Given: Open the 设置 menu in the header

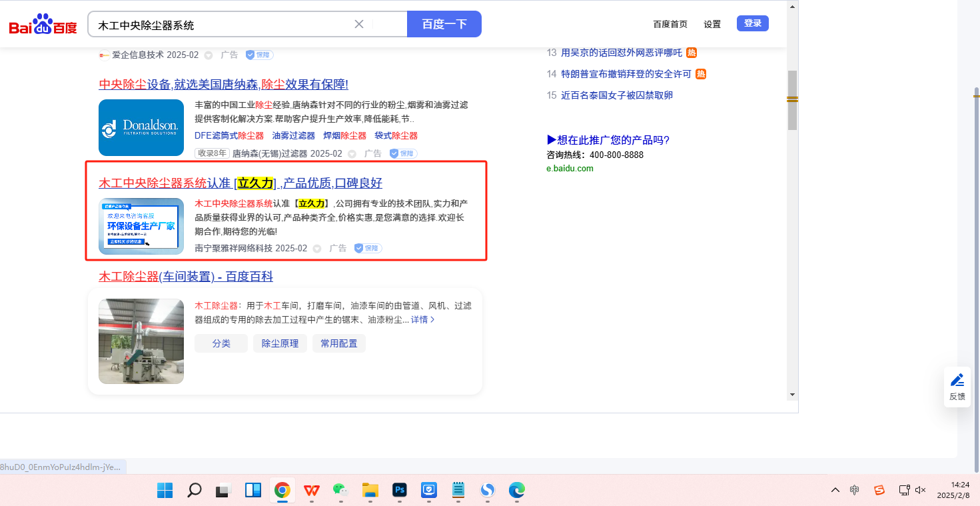Looking at the screenshot, I should click(x=712, y=24).
